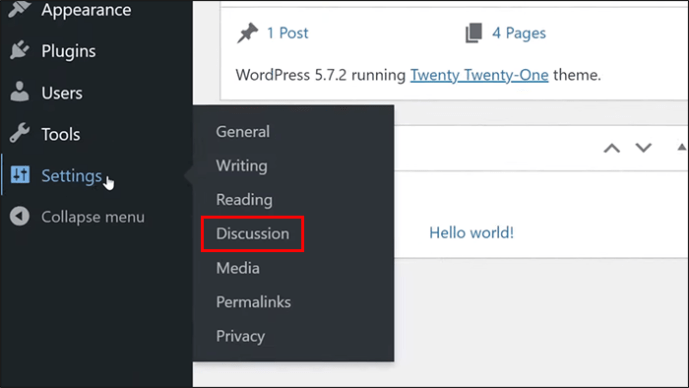Click the pages icon beside 4 Pages

point(474,33)
